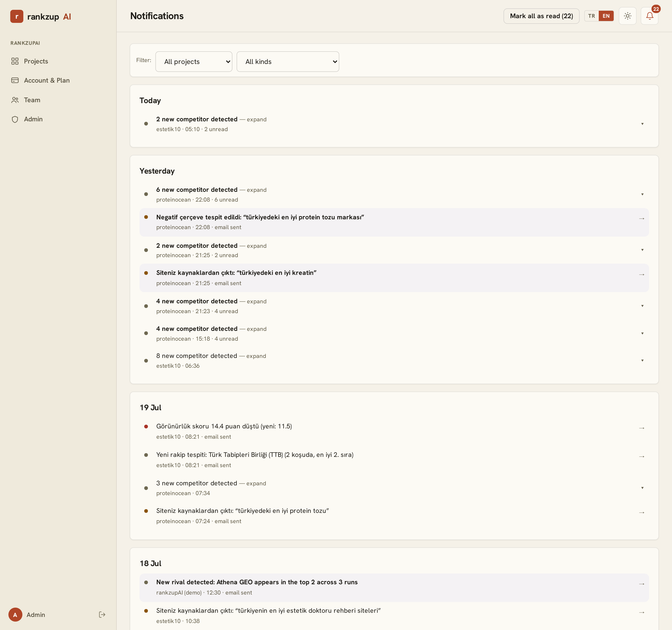Open New rival detected Athena GEO notification

click(394, 587)
